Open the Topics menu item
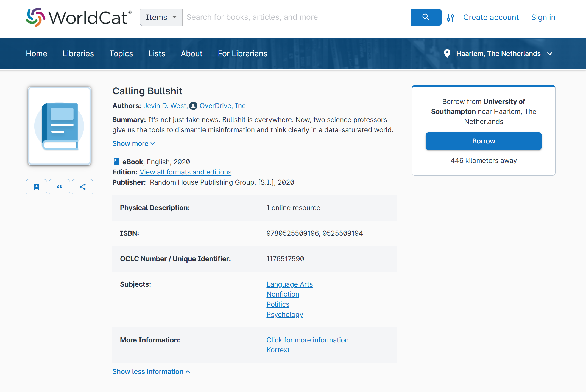The width and height of the screenshot is (586, 392). [x=121, y=53]
